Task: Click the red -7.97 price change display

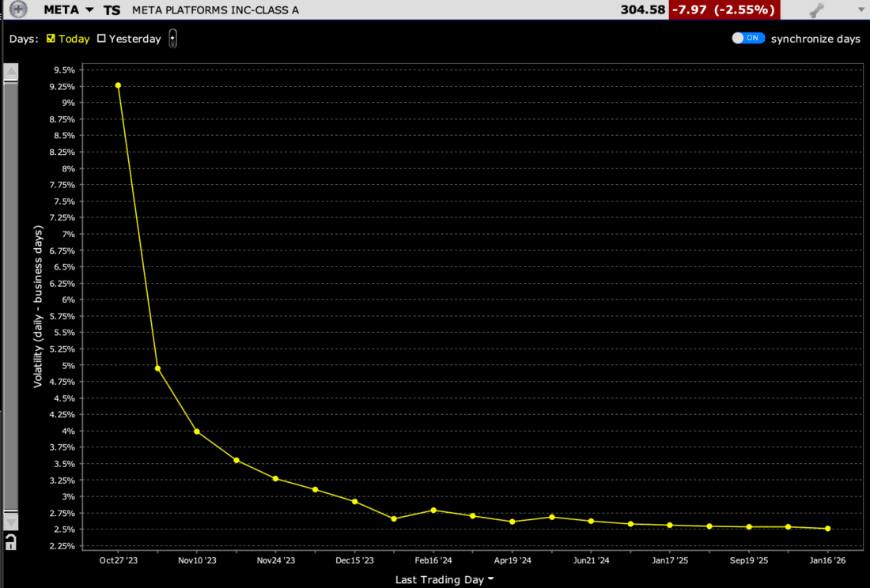Action: click(721, 9)
